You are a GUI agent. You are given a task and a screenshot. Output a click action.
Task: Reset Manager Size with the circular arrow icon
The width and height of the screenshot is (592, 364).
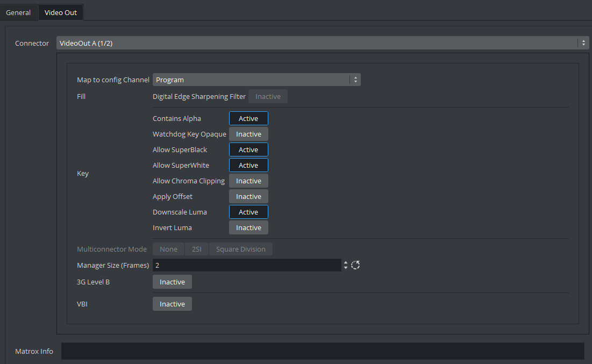click(355, 265)
